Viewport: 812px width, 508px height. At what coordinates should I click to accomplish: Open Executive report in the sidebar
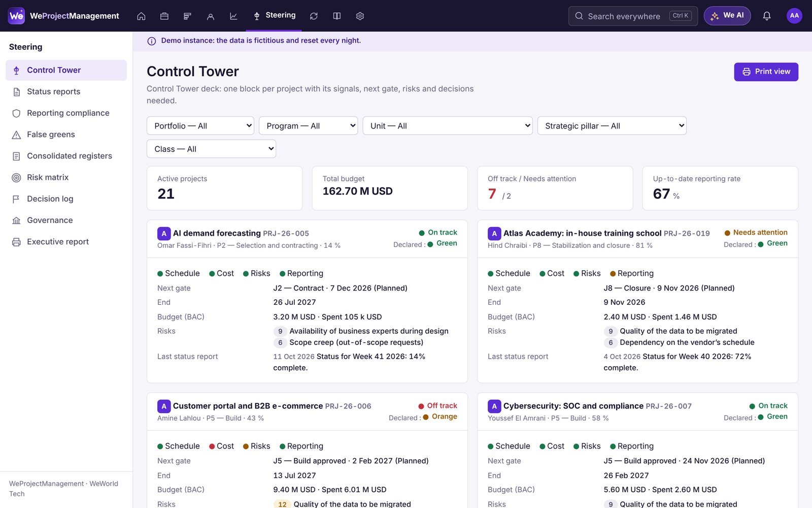pos(66,242)
